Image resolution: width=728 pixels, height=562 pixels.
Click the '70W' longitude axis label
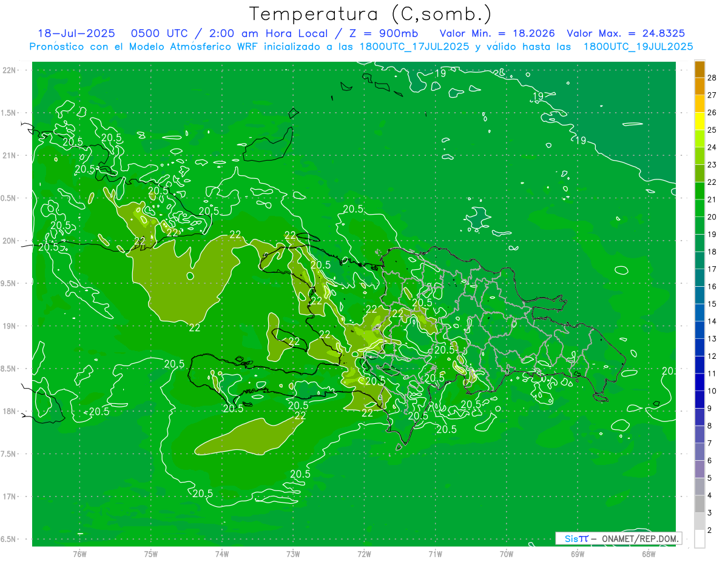pyautogui.click(x=507, y=554)
